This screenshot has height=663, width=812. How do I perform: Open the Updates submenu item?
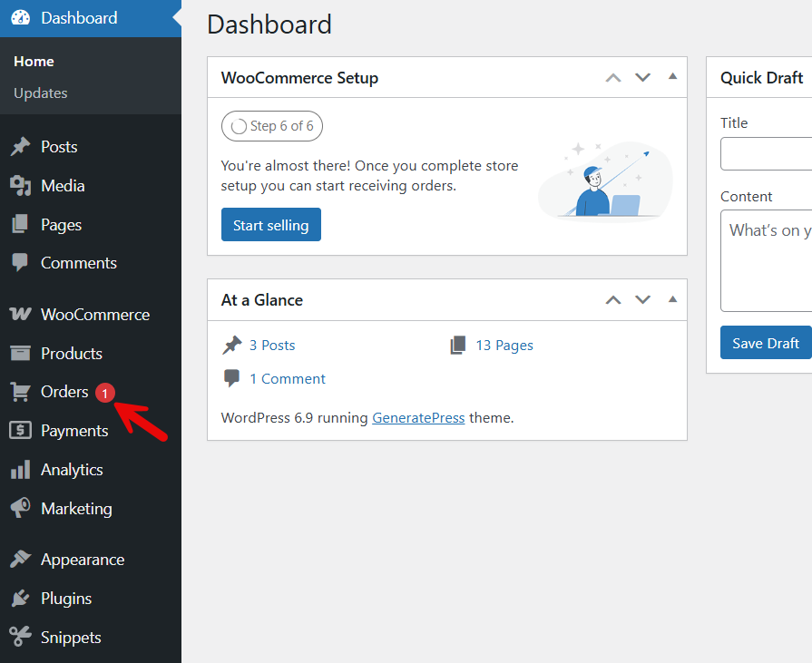pyautogui.click(x=41, y=93)
